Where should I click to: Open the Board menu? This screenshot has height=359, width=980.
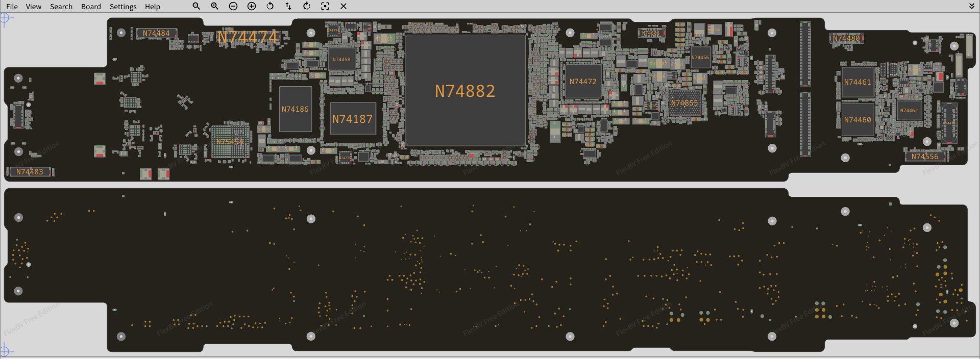[x=91, y=7]
